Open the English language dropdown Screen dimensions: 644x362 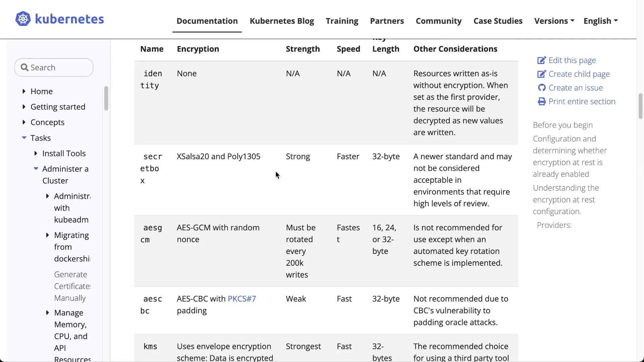(x=600, y=21)
